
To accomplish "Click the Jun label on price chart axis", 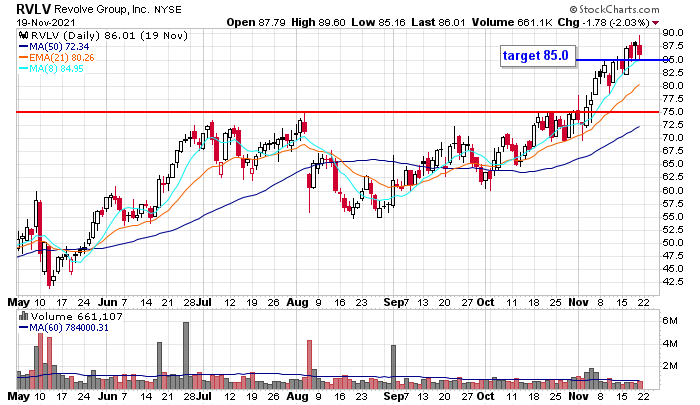I will tap(108, 302).
